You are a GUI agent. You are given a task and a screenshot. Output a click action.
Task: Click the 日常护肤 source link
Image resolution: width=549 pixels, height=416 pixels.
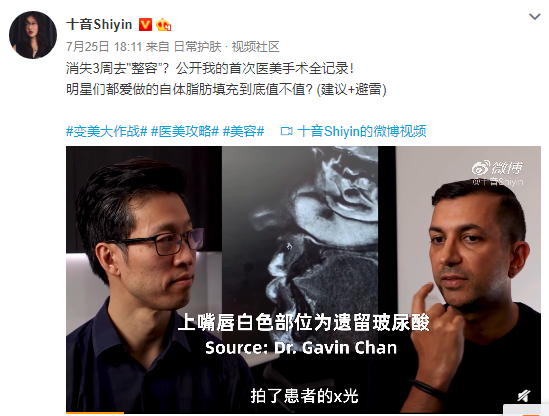click(198, 47)
